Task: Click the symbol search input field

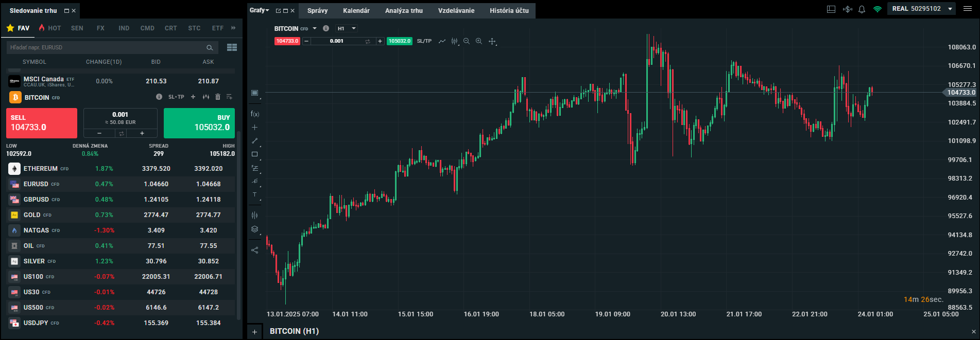Action: coord(106,47)
